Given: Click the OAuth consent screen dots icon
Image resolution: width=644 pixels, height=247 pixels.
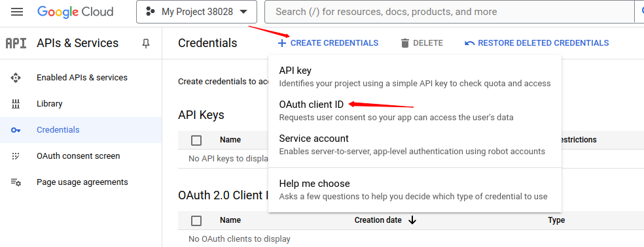Looking at the screenshot, I should pyautogui.click(x=16, y=156).
